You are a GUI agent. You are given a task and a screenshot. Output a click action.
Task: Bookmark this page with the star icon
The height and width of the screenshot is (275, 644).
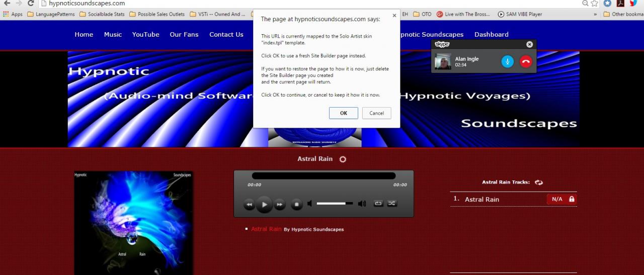click(595, 3)
